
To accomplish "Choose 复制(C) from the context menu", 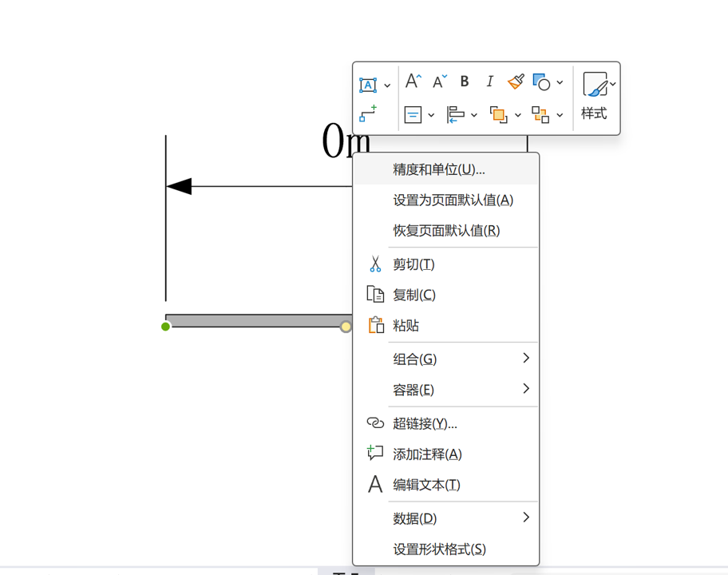I will (445, 295).
